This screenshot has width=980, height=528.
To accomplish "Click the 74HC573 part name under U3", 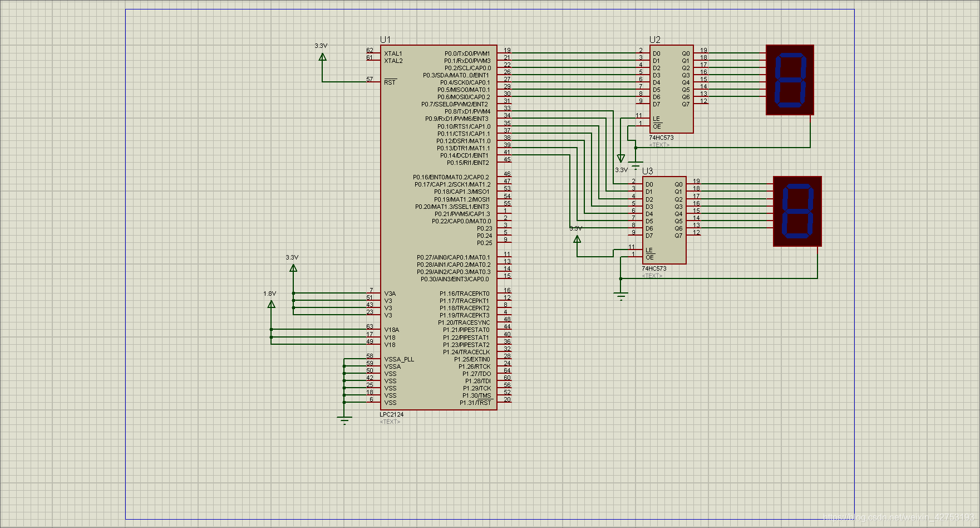I will pyautogui.click(x=654, y=268).
